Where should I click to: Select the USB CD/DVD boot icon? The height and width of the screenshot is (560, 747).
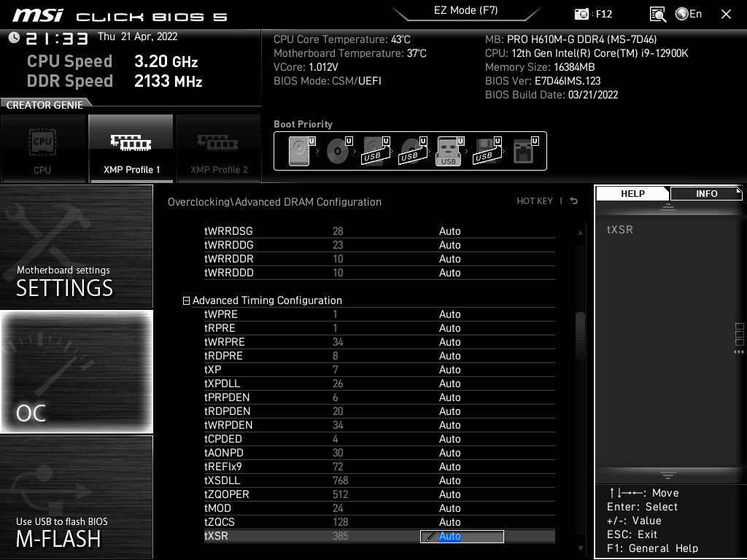pos(413,150)
